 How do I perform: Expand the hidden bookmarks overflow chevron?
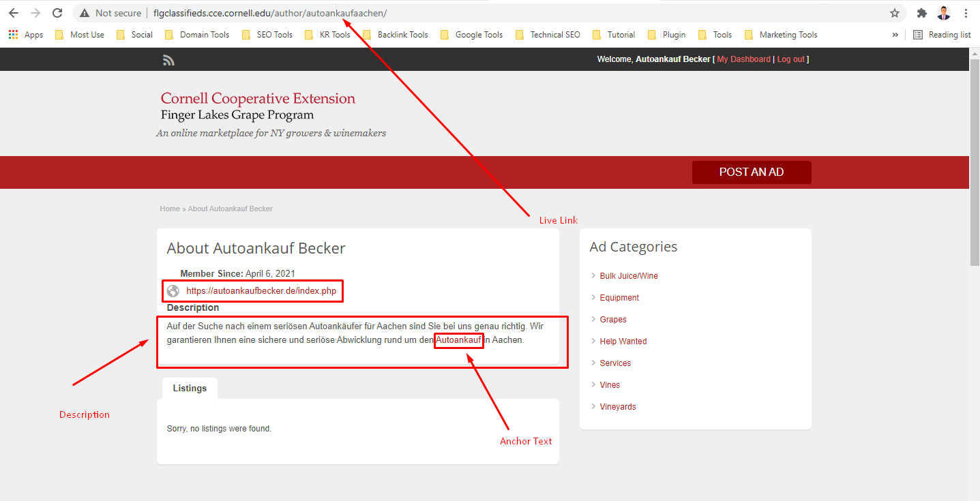click(895, 35)
